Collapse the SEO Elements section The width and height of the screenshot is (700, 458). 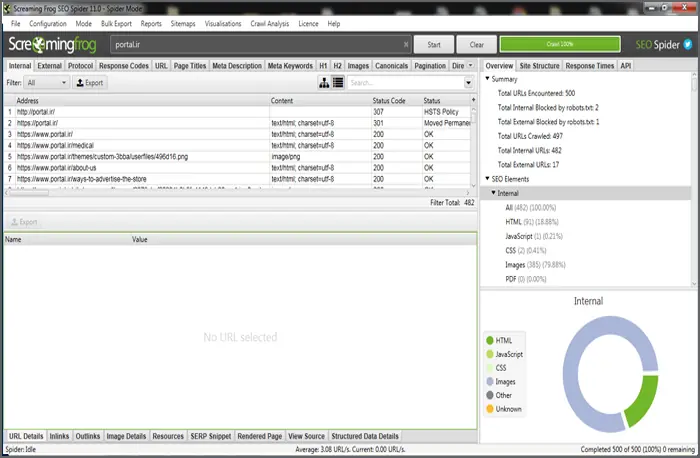(488, 179)
